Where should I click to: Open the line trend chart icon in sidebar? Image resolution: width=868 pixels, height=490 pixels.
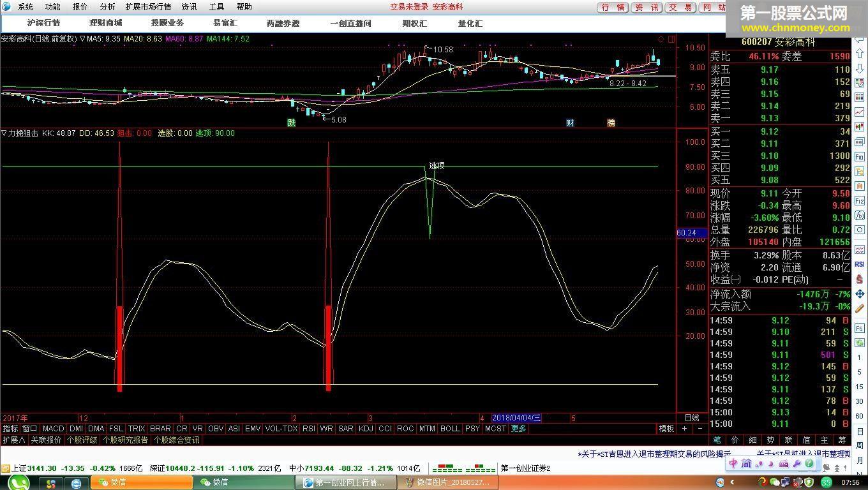click(859, 112)
